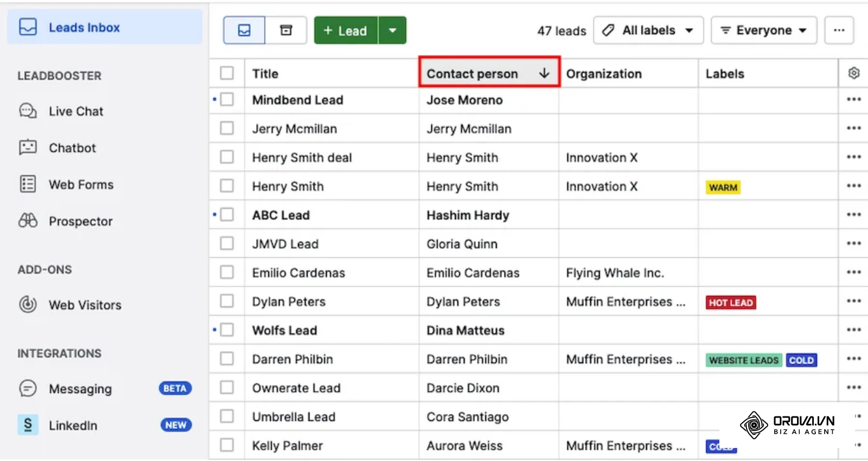The width and height of the screenshot is (868, 461).
Task: Open the Everyone owner filter dropdown
Action: pyautogui.click(x=764, y=30)
